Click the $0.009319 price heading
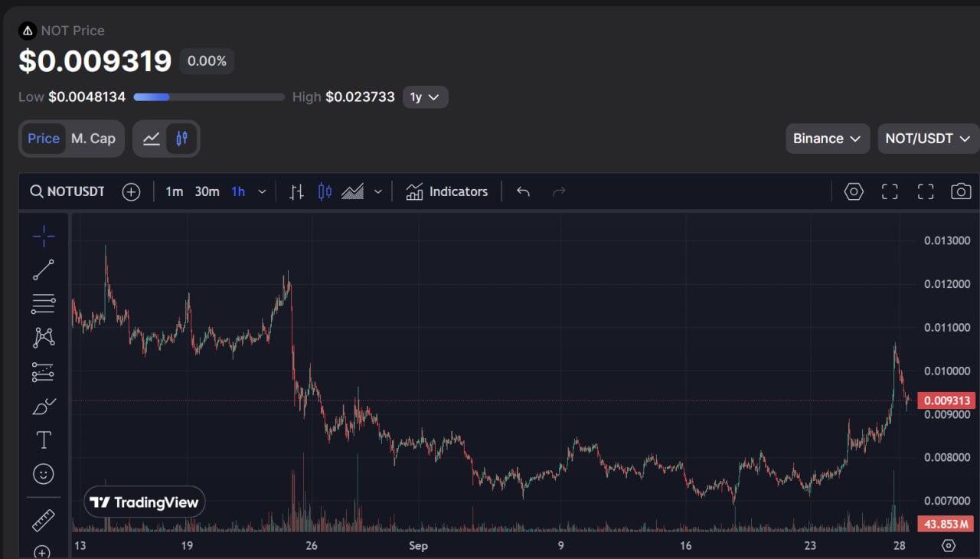 pos(95,61)
